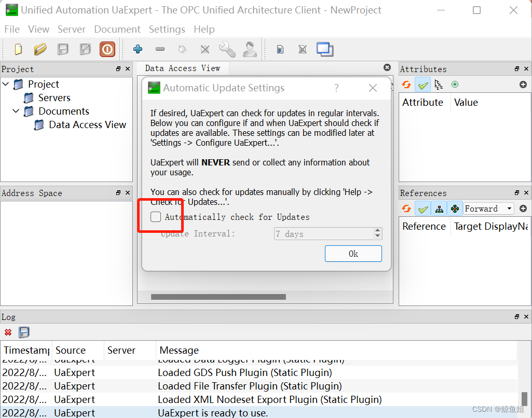
Task: Open the View menu
Action: [39, 30]
